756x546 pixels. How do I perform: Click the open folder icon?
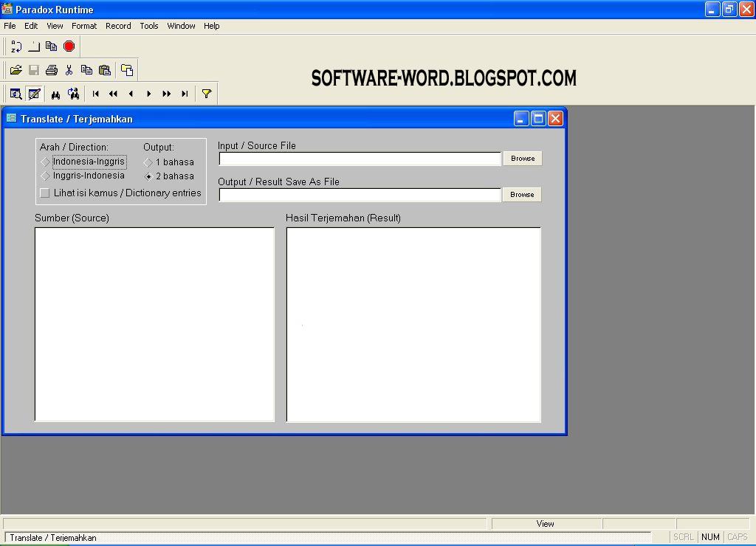[x=16, y=70]
